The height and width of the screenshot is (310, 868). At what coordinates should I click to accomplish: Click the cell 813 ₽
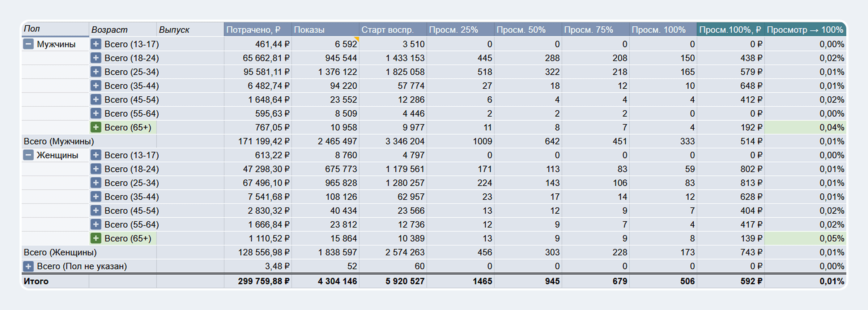[731, 183]
